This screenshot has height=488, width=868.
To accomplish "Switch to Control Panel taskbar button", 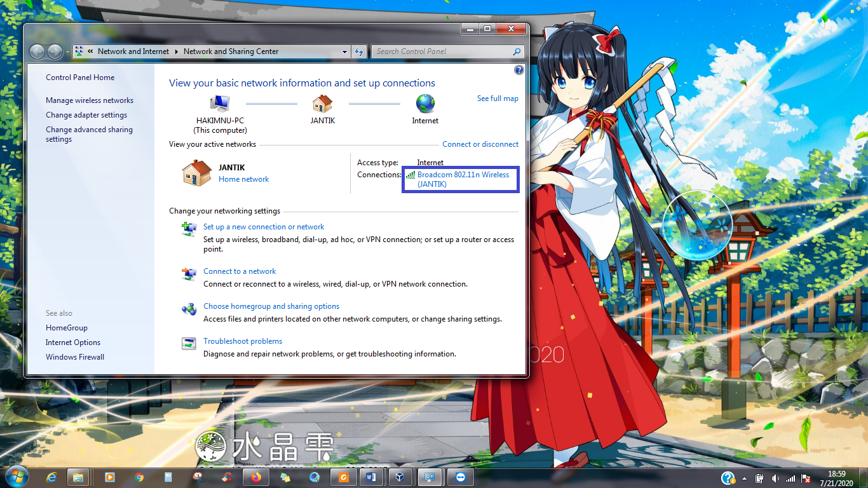I will coord(430,478).
